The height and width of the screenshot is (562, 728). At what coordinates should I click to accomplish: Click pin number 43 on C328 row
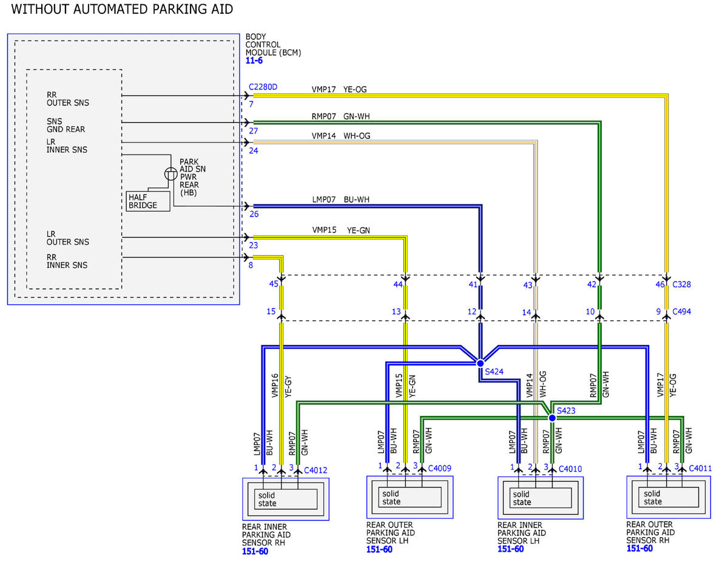click(x=527, y=285)
